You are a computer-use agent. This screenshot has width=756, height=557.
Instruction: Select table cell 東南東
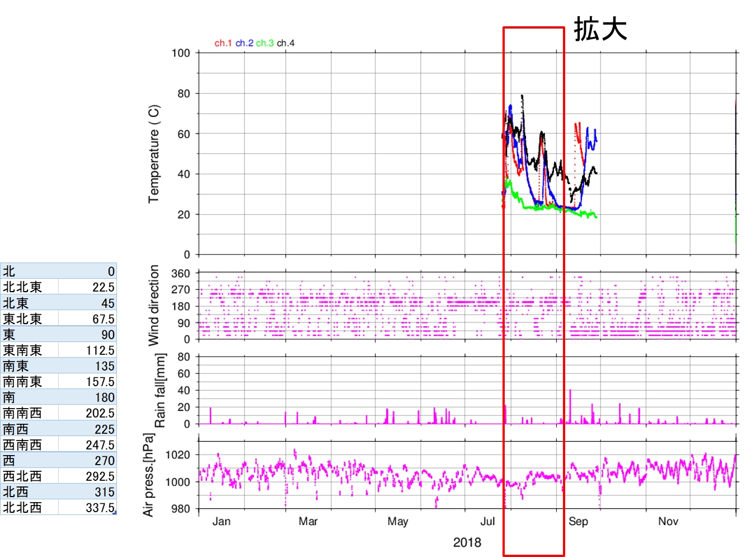tap(30, 350)
